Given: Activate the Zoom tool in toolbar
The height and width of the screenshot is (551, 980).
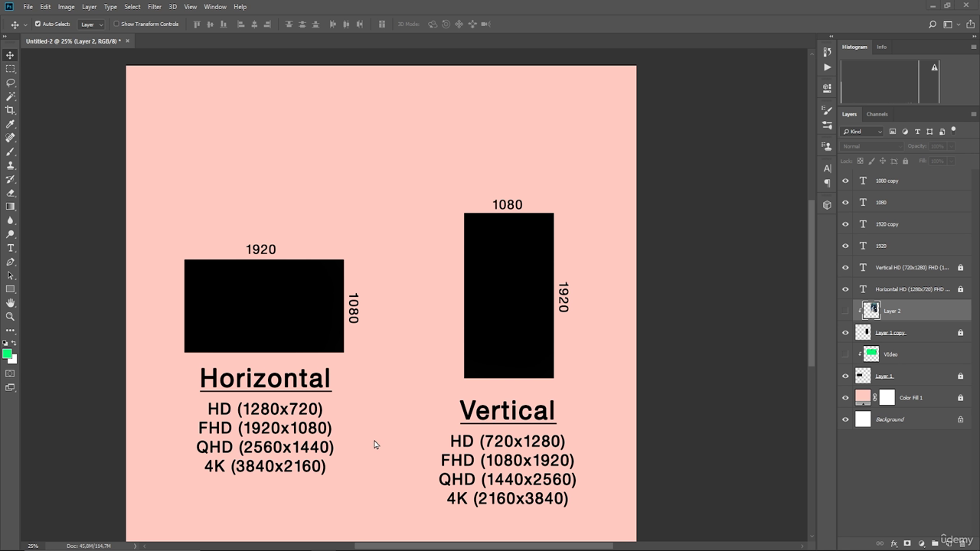Looking at the screenshot, I should point(10,317).
